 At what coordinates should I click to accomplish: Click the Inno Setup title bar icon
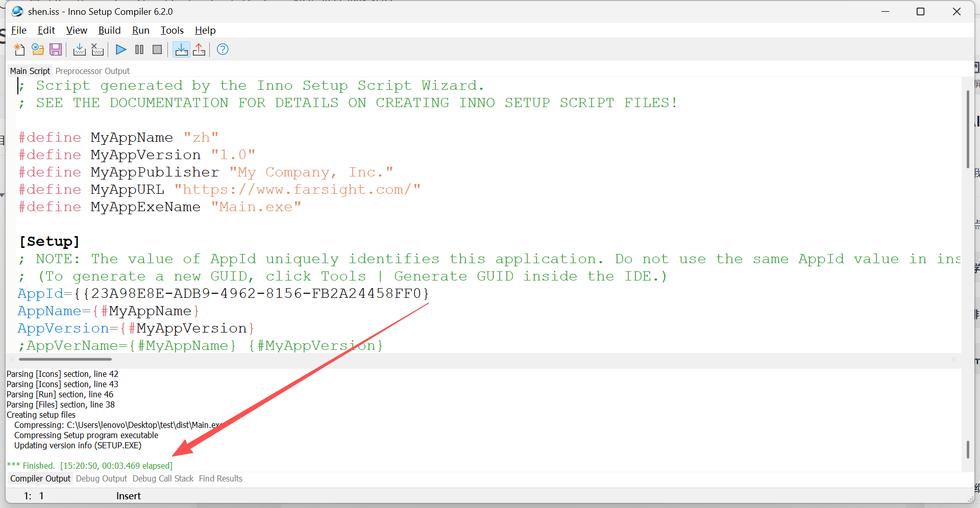pyautogui.click(x=17, y=11)
